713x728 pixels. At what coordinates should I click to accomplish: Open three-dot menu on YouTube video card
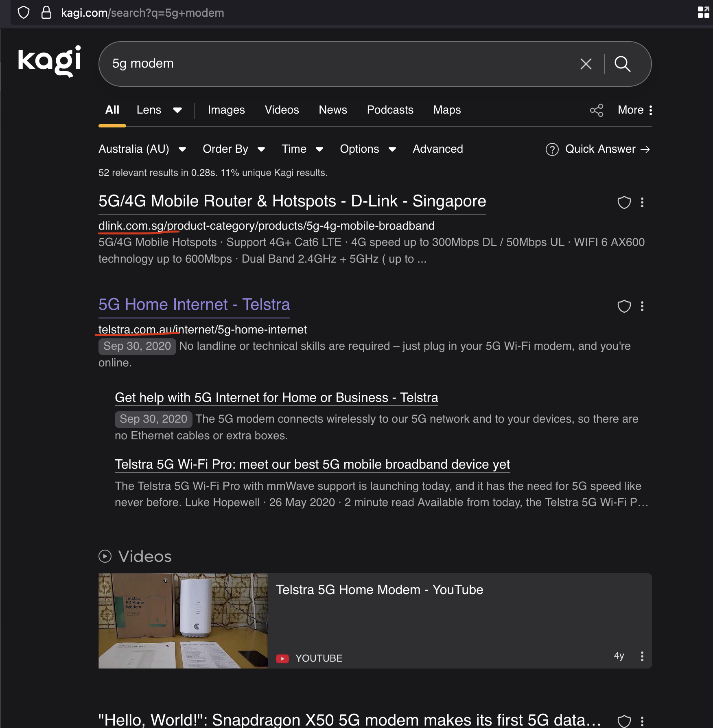point(642,656)
